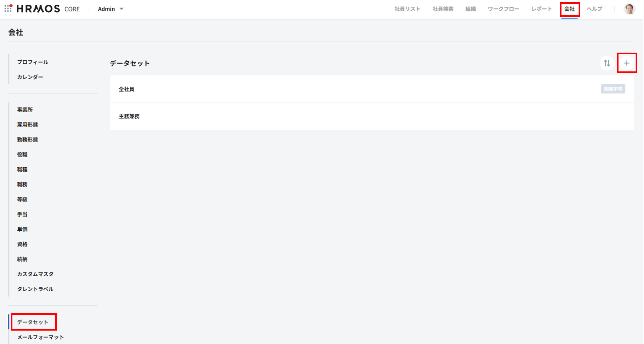Open タレントラベル settings
Image resolution: width=644 pixels, height=344 pixels.
35,289
